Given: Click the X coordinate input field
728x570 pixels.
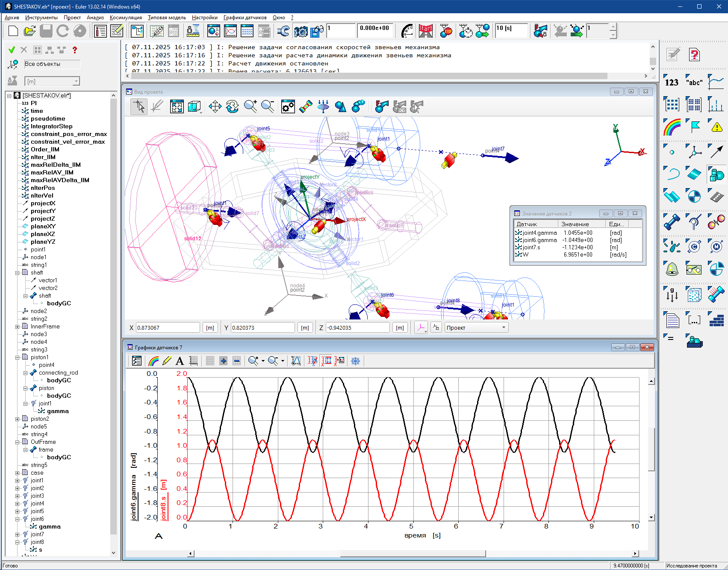Looking at the screenshot, I should [168, 328].
